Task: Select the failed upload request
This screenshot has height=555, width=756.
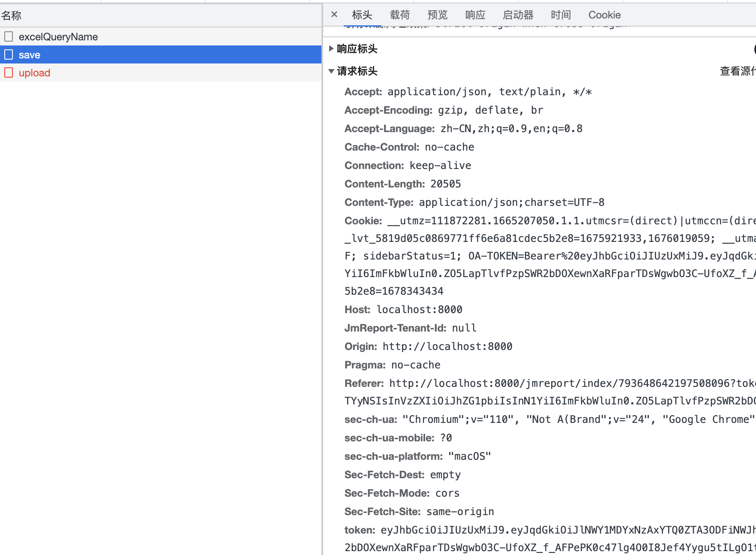Action: coord(34,72)
